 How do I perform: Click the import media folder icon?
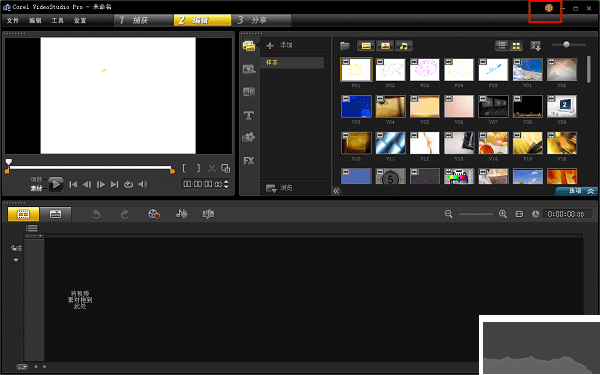pyautogui.click(x=345, y=46)
